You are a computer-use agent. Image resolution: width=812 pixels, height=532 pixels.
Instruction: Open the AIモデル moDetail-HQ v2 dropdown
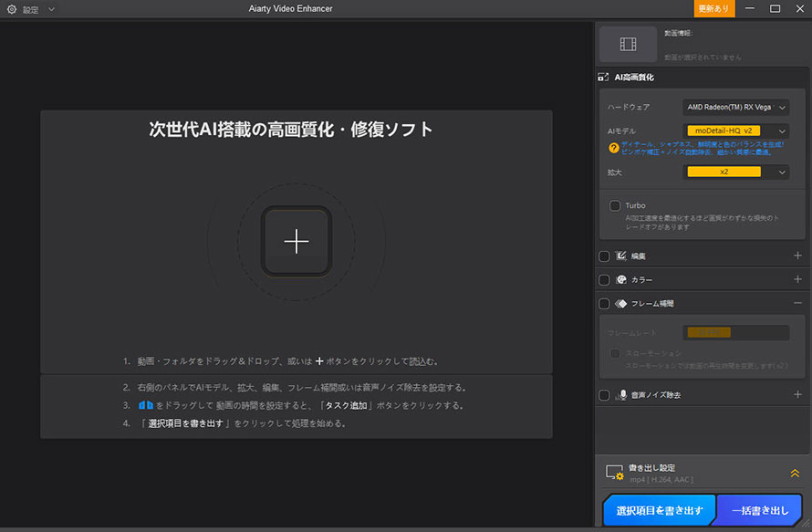coord(736,130)
